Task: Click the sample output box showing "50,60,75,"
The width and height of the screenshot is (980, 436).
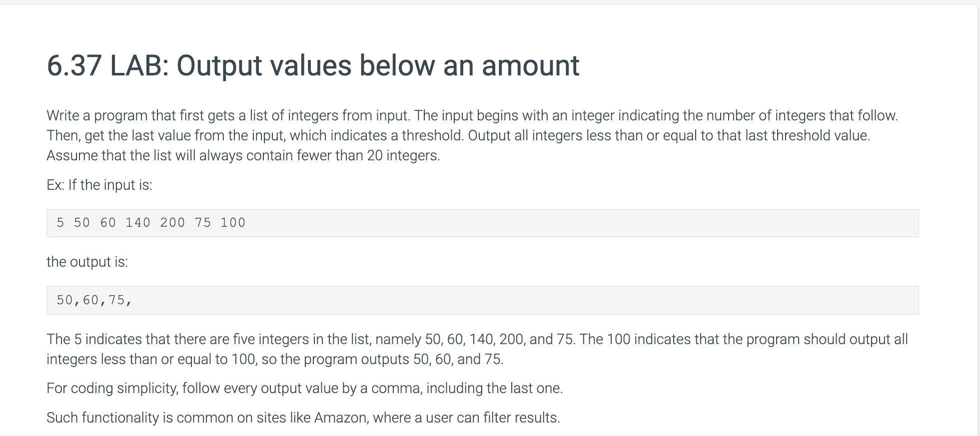Action: click(x=482, y=300)
